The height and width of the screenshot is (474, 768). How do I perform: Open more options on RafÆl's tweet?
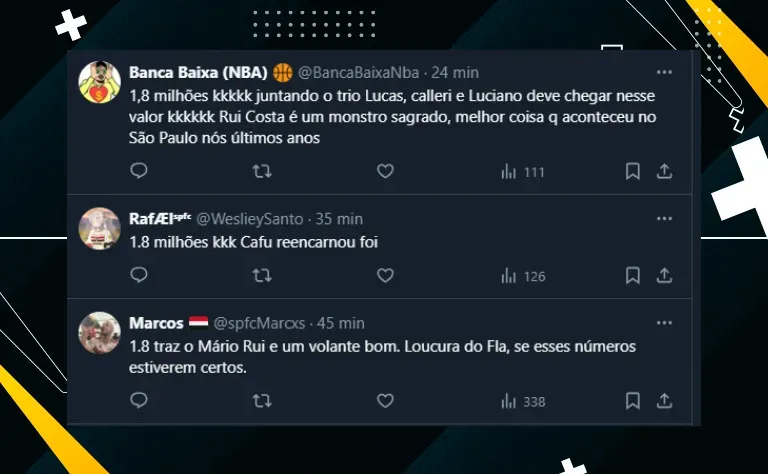(664, 219)
